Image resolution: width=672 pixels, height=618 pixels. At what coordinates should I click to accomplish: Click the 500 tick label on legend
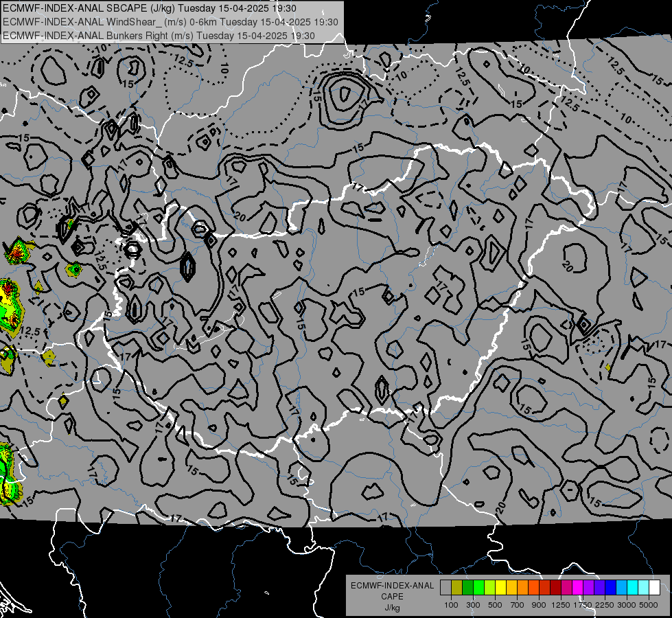[x=495, y=605]
